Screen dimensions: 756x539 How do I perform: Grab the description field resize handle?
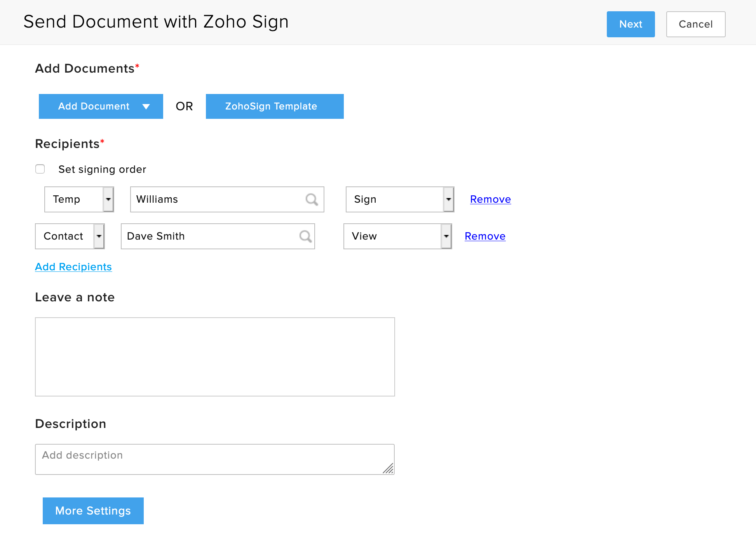[x=389, y=469]
